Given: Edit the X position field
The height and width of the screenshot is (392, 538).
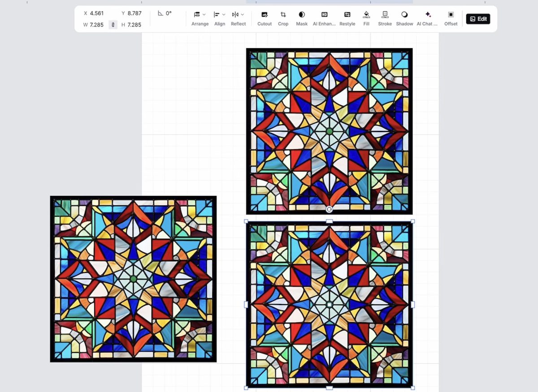Looking at the screenshot, I should point(94,13).
